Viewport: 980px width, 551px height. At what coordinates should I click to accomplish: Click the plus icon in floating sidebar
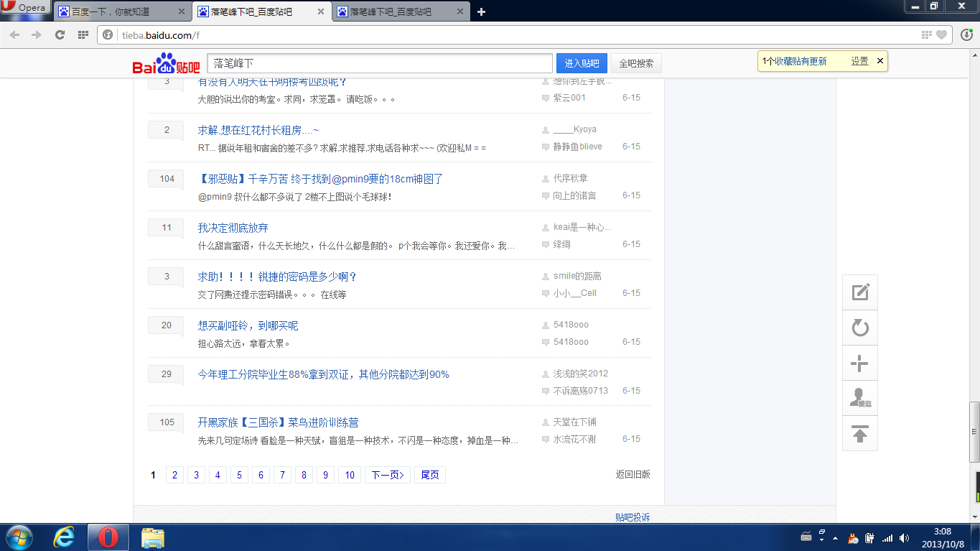[x=860, y=363]
